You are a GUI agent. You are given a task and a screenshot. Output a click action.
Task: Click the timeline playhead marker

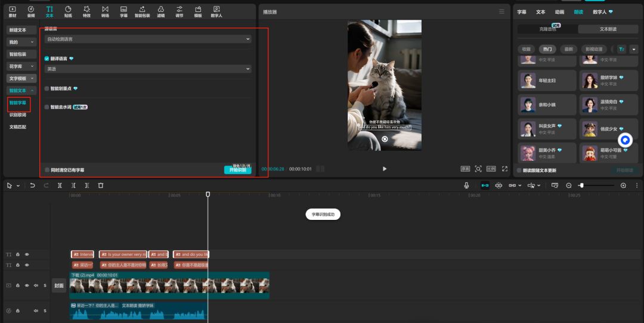coord(208,194)
